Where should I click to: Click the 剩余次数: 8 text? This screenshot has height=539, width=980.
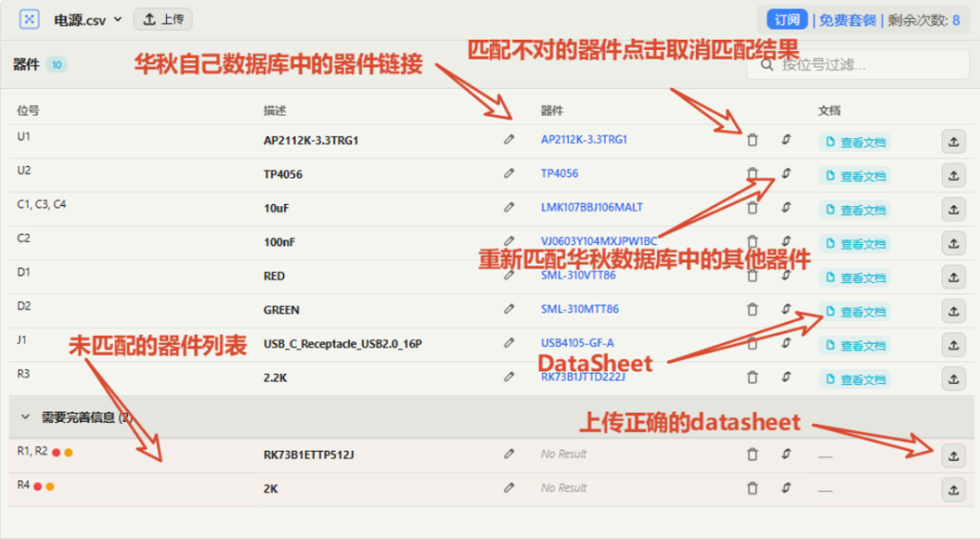pos(924,20)
